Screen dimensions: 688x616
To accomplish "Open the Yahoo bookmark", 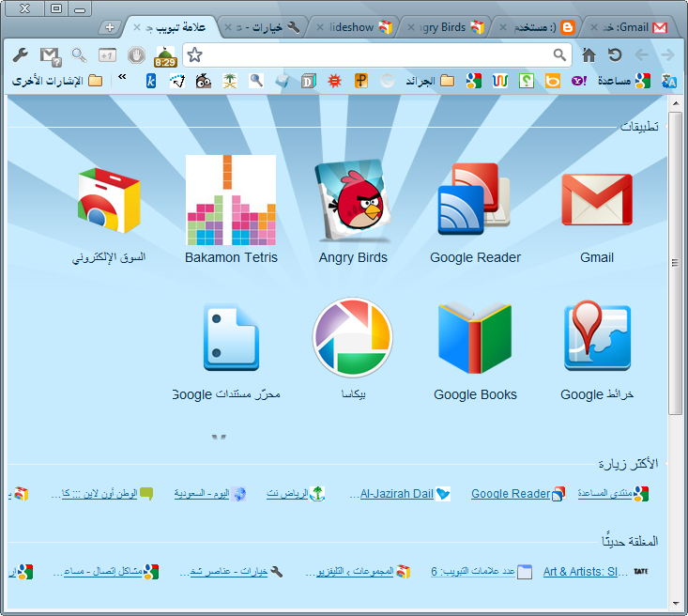I will [x=579, y=81].
